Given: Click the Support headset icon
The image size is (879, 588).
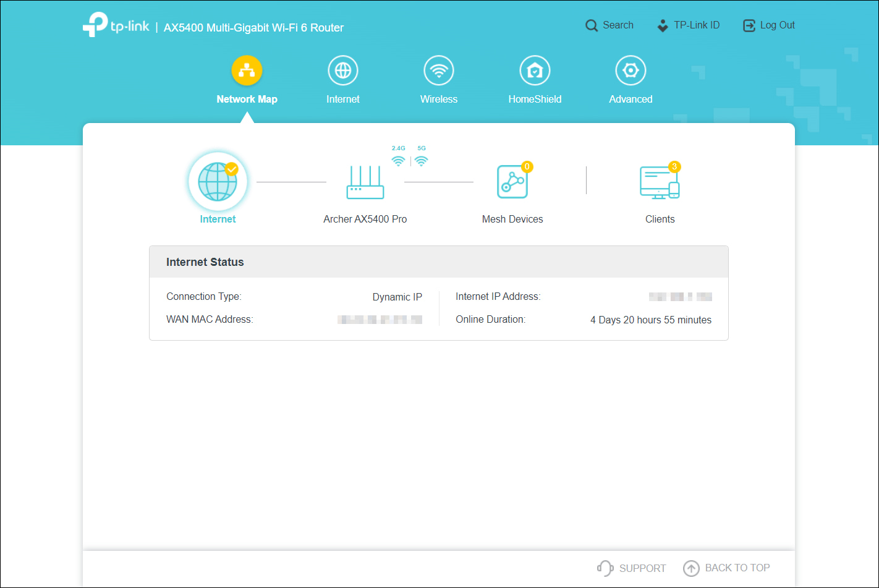Looking at the screenshot, I should click(605, 568).
